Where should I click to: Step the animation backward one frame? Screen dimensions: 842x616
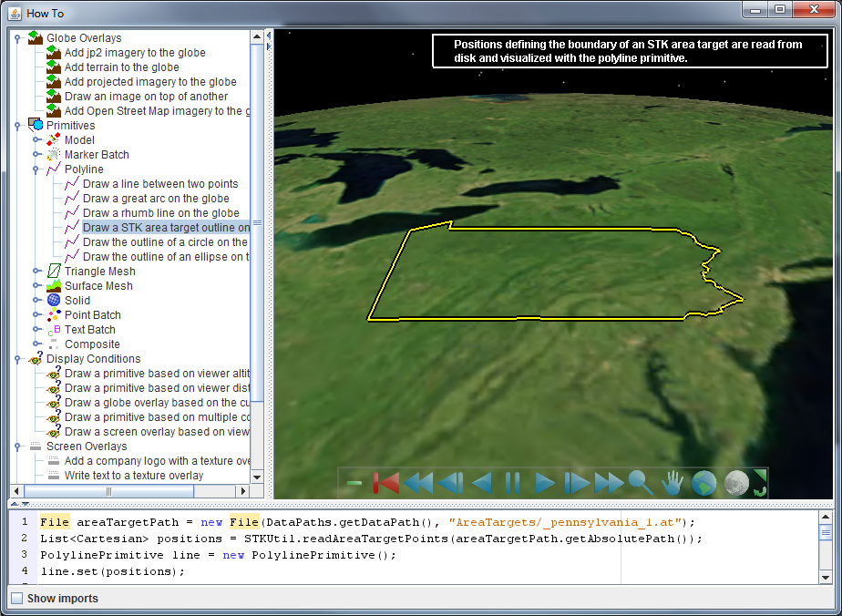click(x=450, y=483)
